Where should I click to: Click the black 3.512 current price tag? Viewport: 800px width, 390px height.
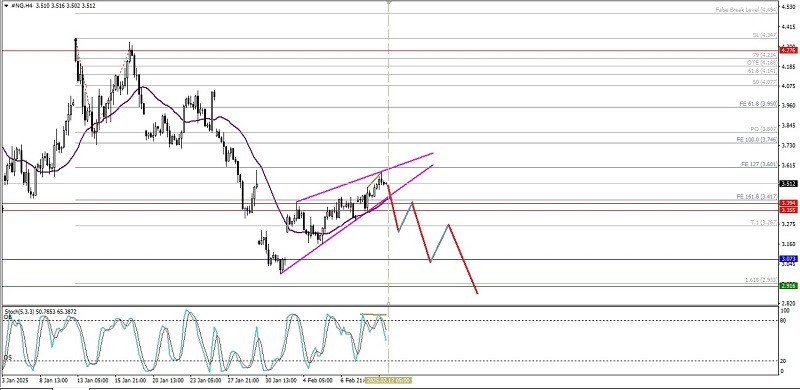tap(789, 184)
